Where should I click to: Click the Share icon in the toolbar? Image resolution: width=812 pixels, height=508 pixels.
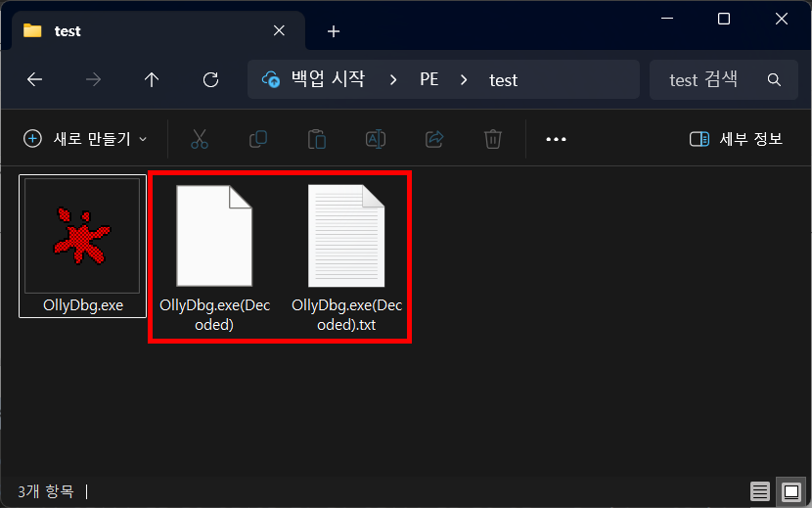(434, 139)
